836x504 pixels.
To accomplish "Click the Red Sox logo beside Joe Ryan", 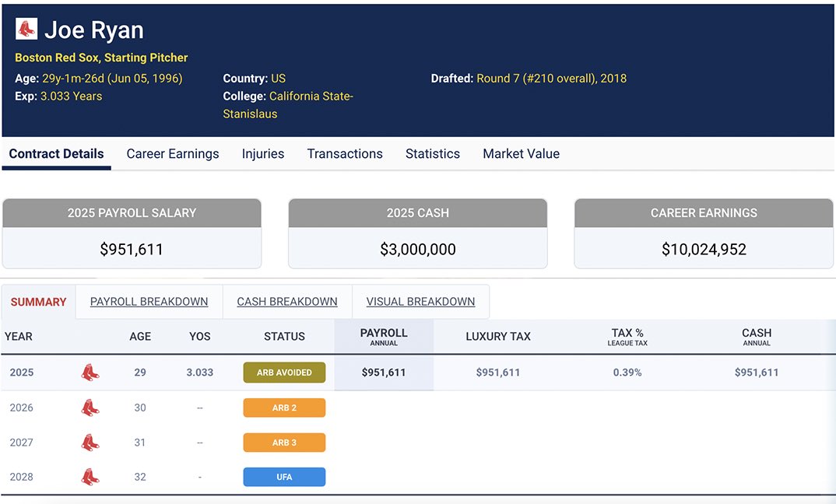I will click(26, 29).
